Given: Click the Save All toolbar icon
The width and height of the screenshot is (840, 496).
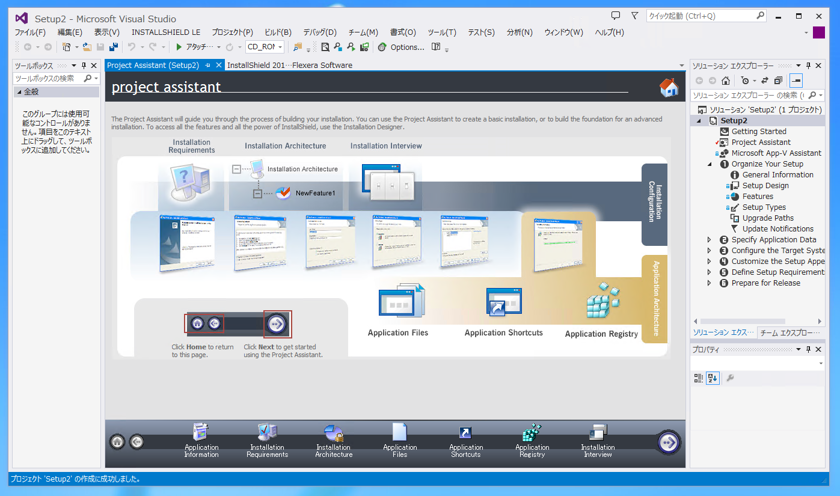Looking at the screenshot, I should [113, 47].
